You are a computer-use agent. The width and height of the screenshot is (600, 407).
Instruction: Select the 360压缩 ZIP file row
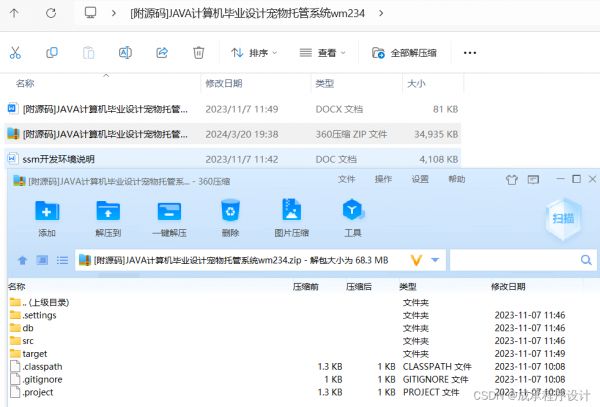(233, 134)
